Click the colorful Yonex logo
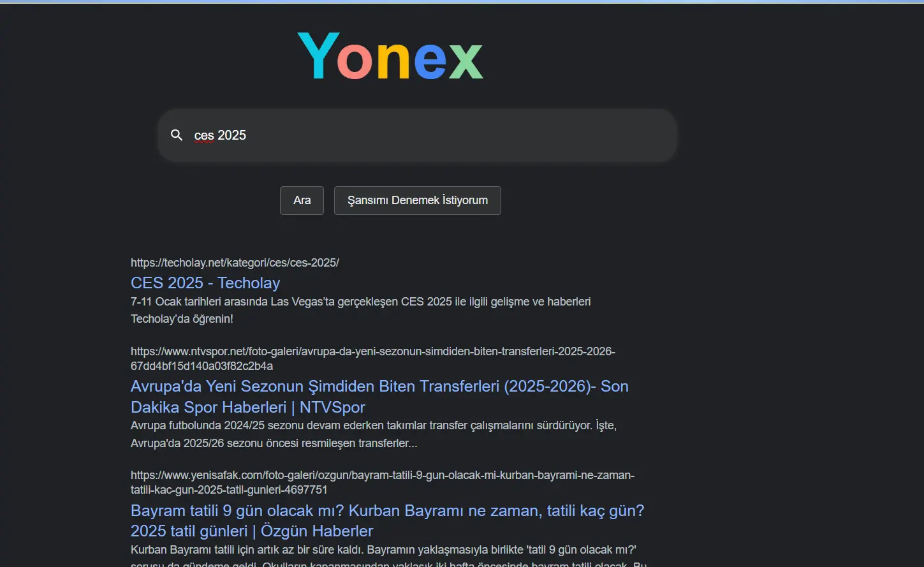 (x=390, y=57)
